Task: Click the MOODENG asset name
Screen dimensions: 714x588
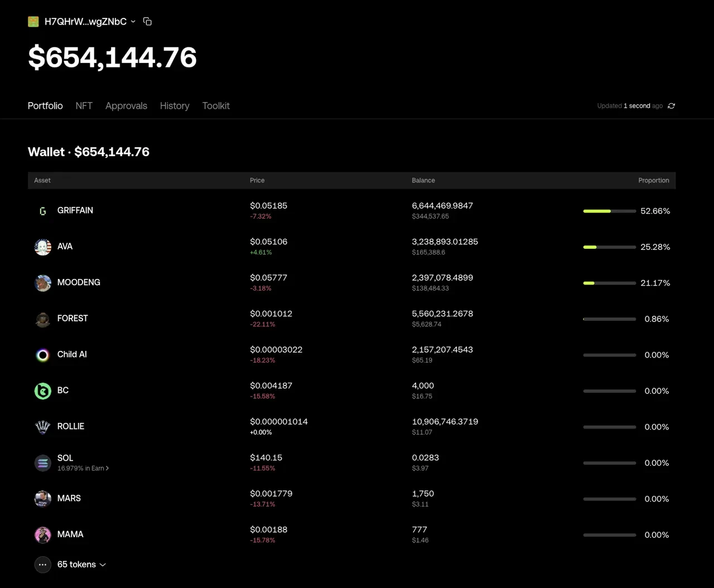Action: click(79, 282)
